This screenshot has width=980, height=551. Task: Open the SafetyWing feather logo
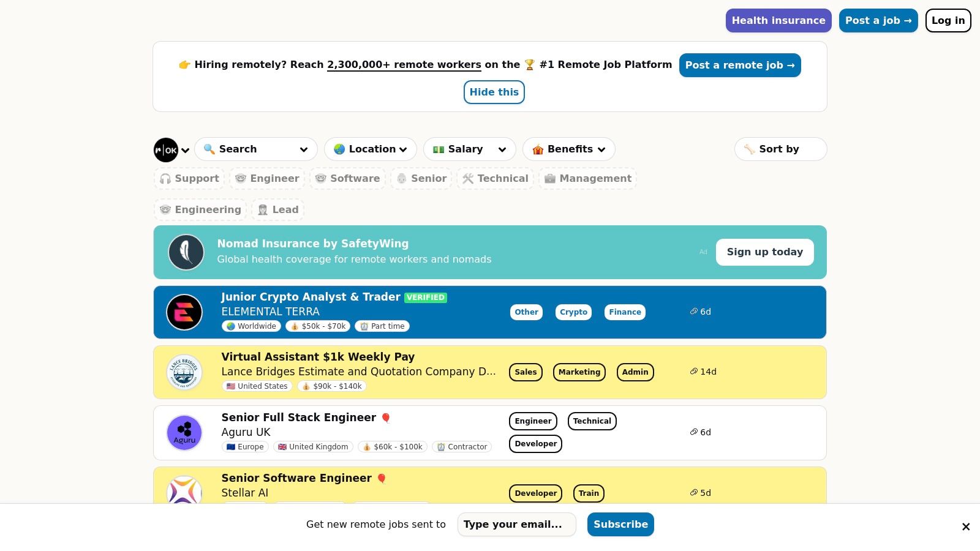[186, 252]
